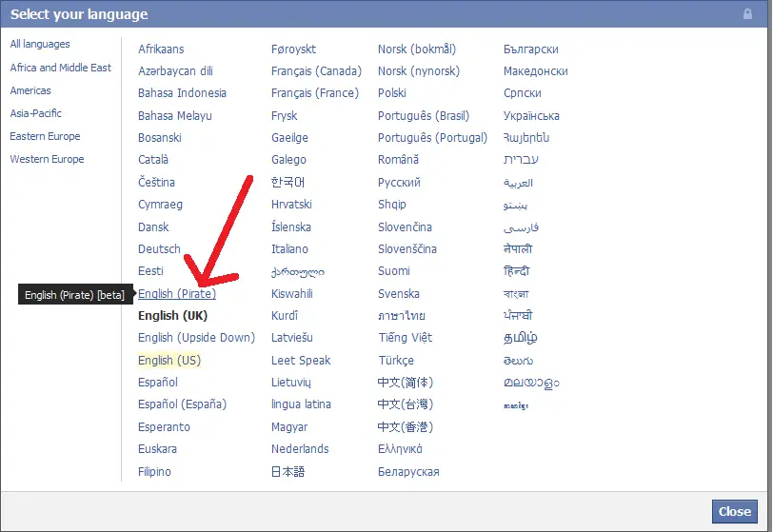Select Norsk (bokmål)
Viewport: 773px width, 532px height.
pyautogui.click(x=417, y=49)
